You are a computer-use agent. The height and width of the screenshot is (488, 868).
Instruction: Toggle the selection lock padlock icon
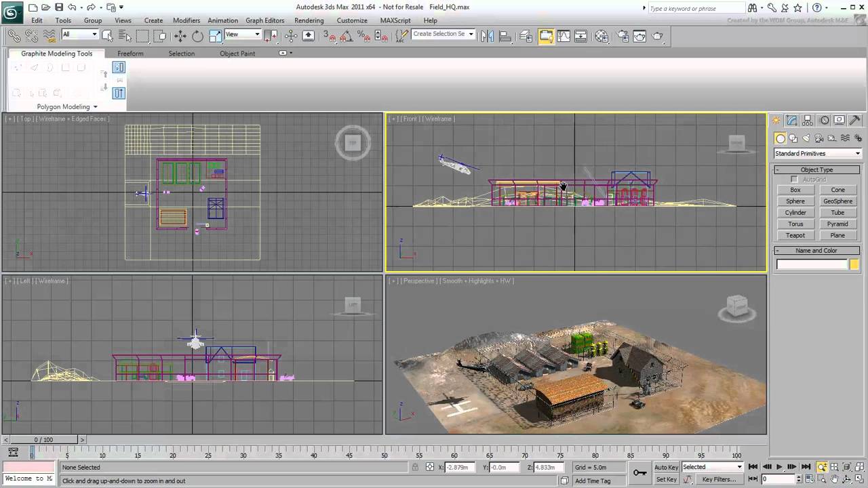pos(415,467)
